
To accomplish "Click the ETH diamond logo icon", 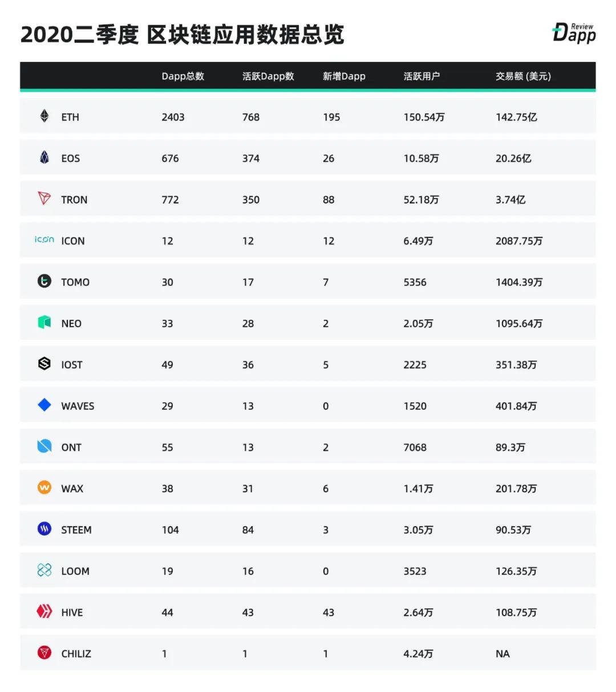I will point(44,116).
